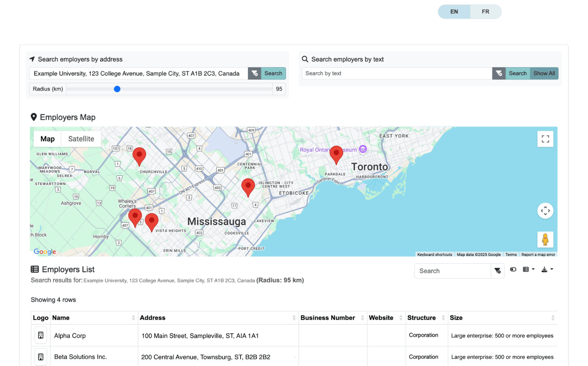
Task: Click the radius value 95 field
Action: click(279, 89)
